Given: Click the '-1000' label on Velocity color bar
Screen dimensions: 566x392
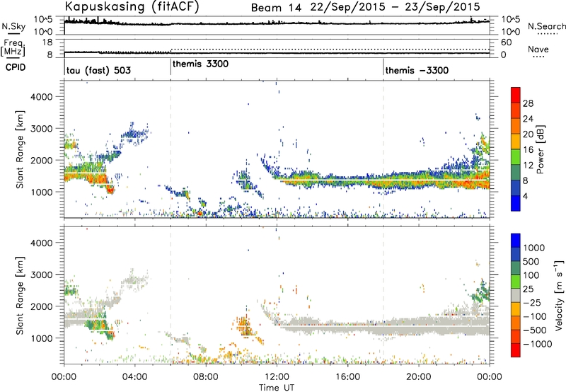Looking at the screenshot, I should pyautogui.click(x=537, y=344).
